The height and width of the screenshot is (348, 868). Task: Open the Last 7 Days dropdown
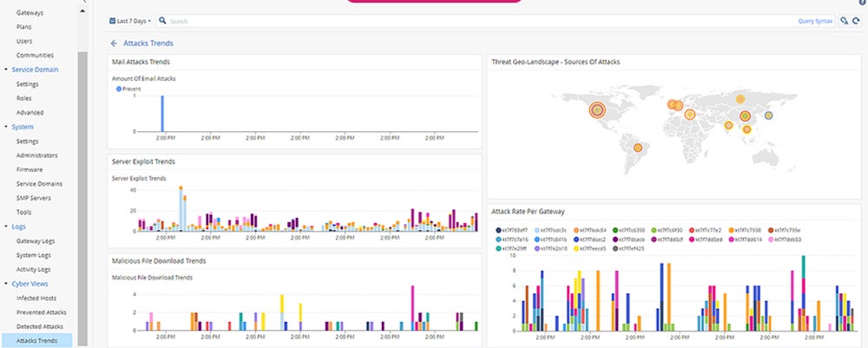[x=135, y=20]
